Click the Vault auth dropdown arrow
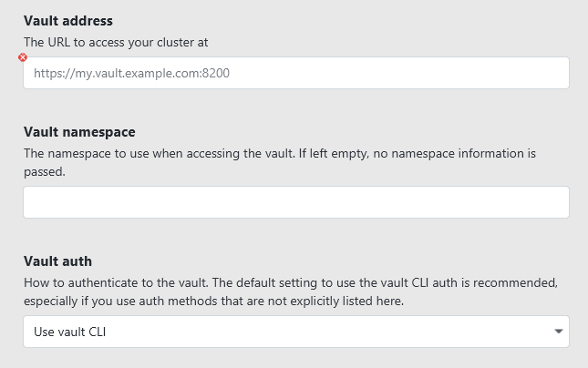Viewport: 588px width, 368px height. 558,332
